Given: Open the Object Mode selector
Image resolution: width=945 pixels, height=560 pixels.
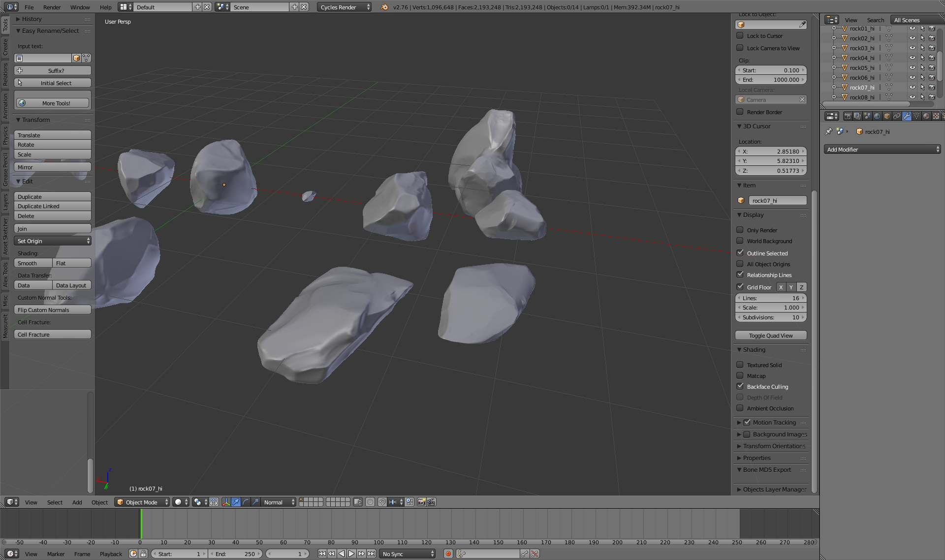Looking at the screenshot, I should pos(142,502).
